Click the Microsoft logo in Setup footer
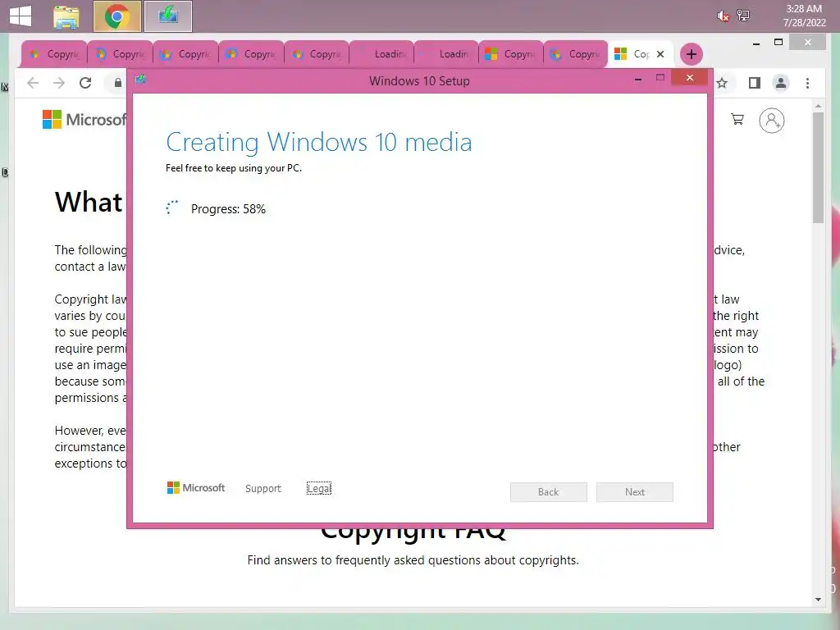This screenshot has width=840, height=630. [x=196, y=488]
